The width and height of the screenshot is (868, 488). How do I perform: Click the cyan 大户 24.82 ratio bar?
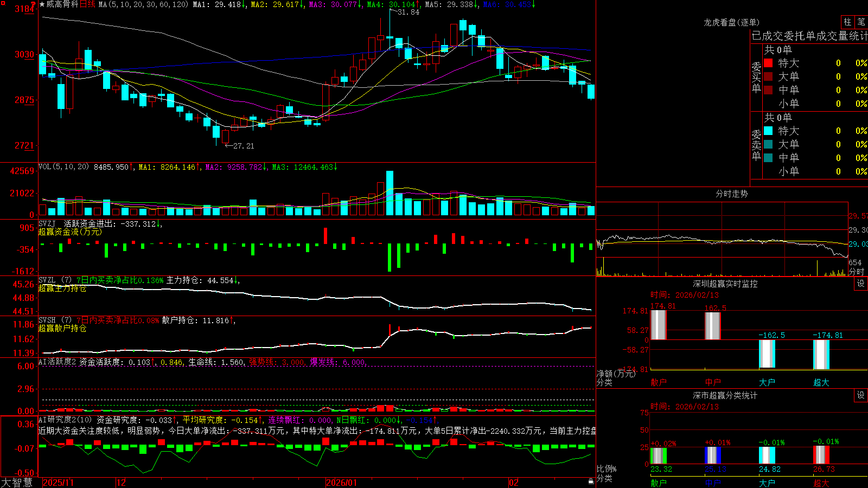767,455
